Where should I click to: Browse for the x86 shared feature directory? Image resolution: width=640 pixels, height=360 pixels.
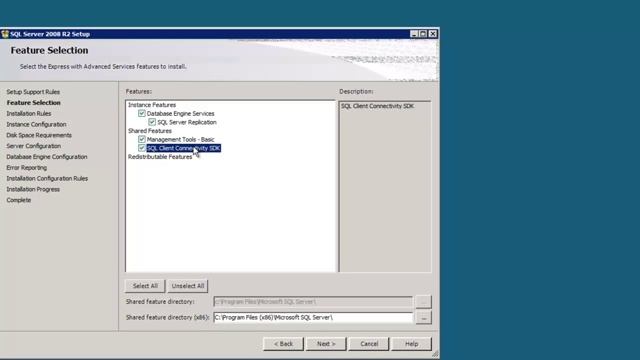point(424,317)
